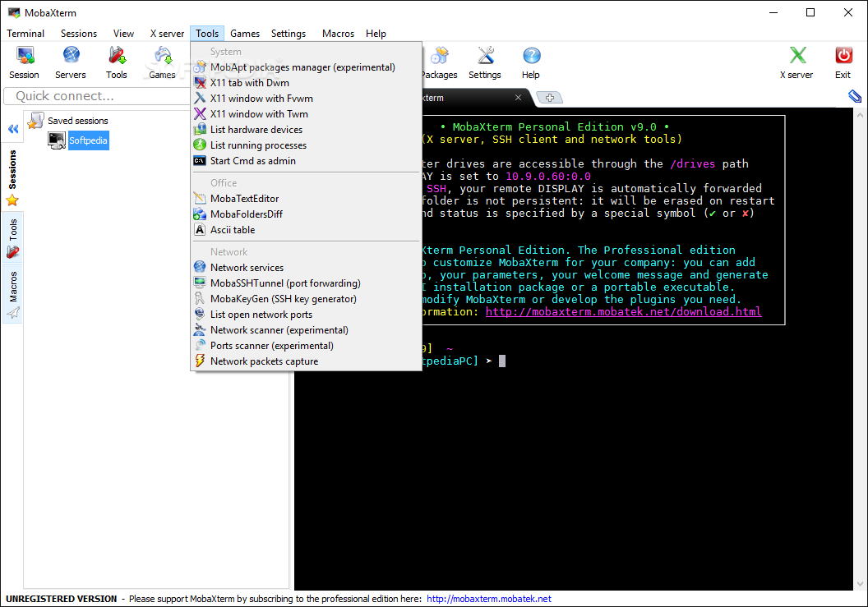Viewport: 868px width, 607px height.
Task: Open MobaFoldersDiff from menu
Action: [x=306, y=214]
